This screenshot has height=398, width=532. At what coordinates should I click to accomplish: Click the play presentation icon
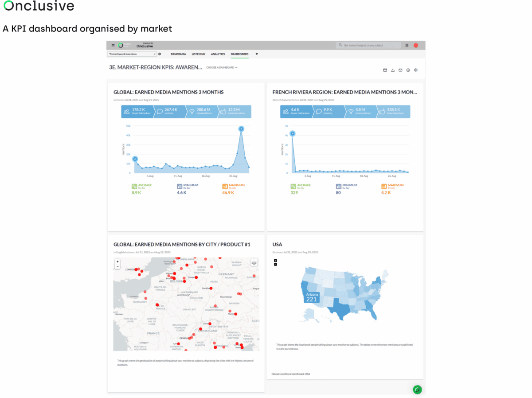click(x=408, y=70)
